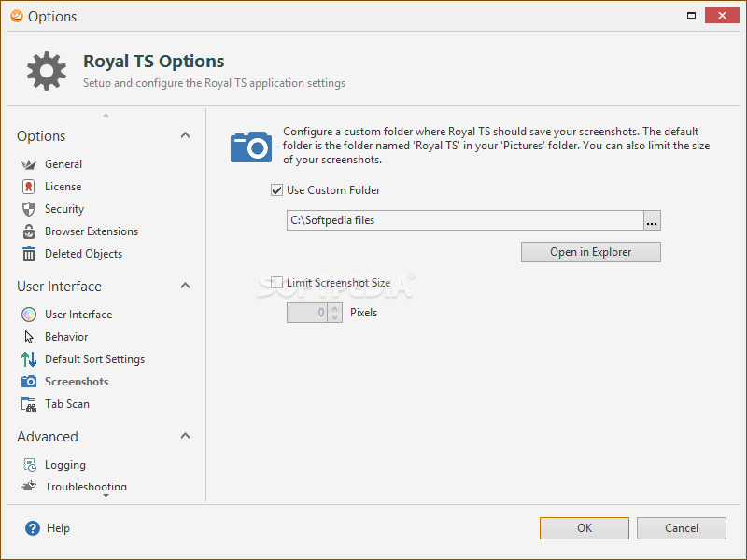The image size is (747, 560).
Task: Open Logging settings
Action: 65,465
